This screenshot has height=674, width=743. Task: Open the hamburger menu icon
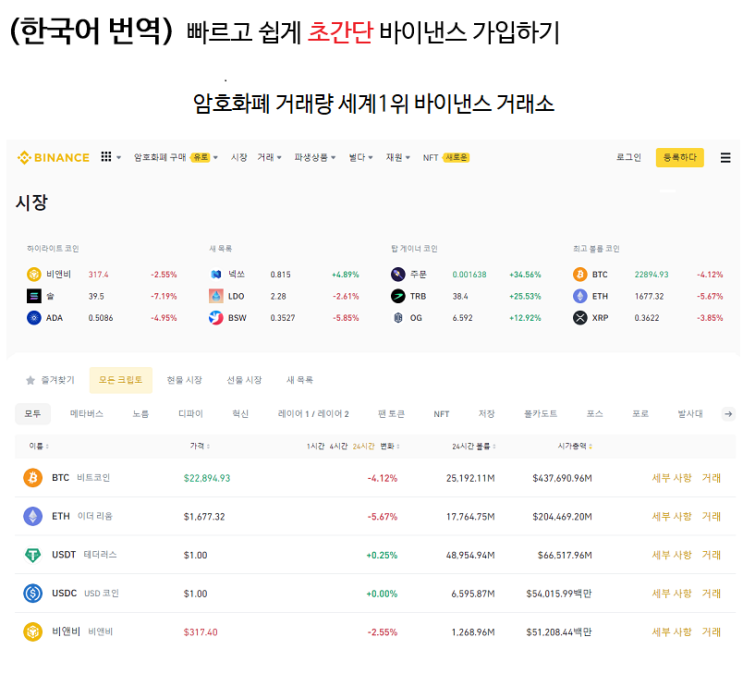[725, 158]
